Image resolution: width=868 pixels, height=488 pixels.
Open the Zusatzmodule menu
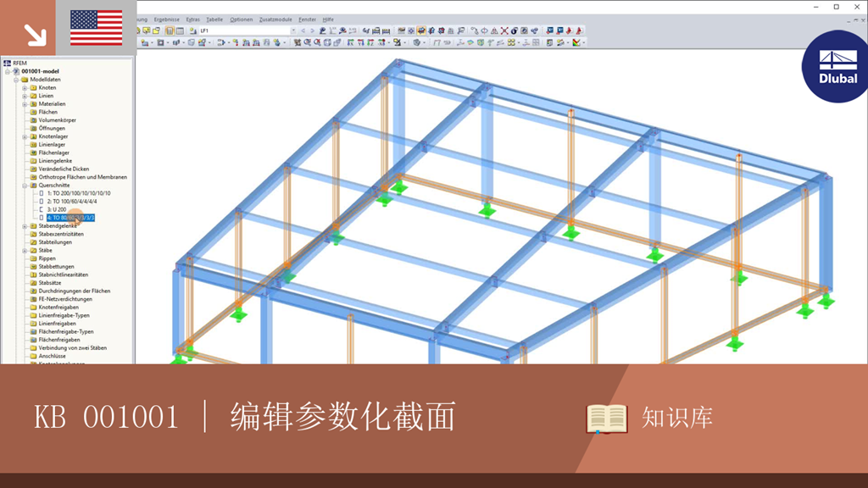pyautogui.click(x=275, y=19)
